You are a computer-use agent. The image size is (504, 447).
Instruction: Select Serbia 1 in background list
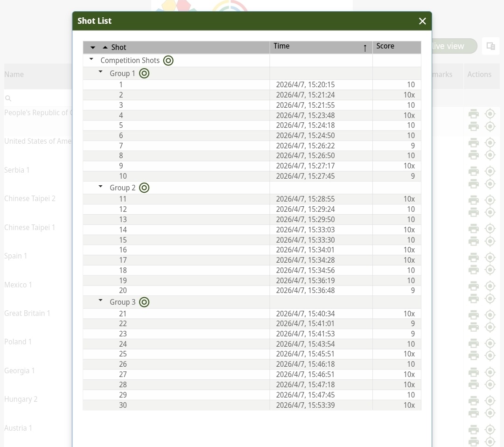pos(17,170)
